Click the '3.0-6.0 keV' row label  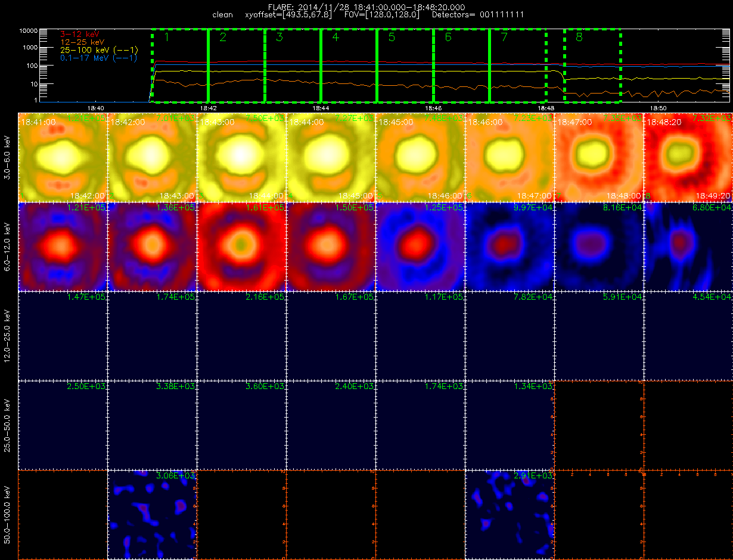click(x=7, y=157)
